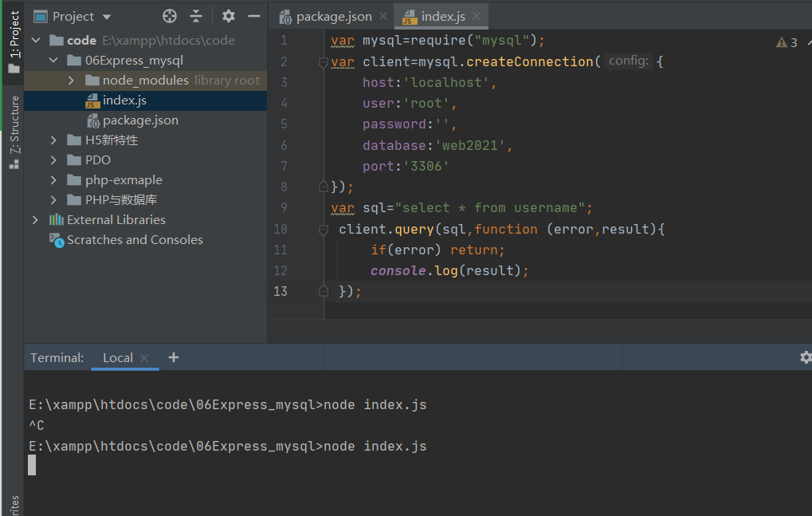
Task: Close the index.js editor tab
Action: [x=477, y=16]
